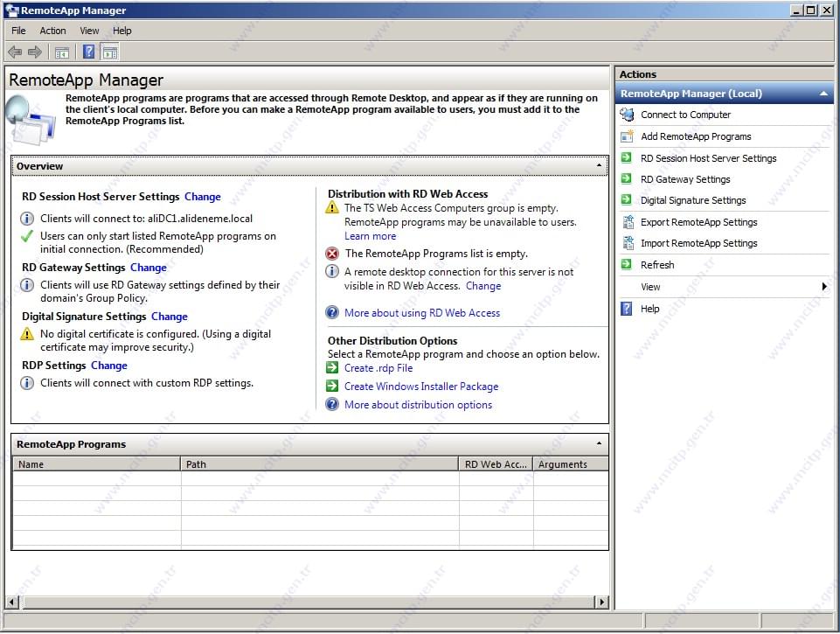Click the green checkmark beside Users can only start

pyautogui.click(x=27, y=236)
